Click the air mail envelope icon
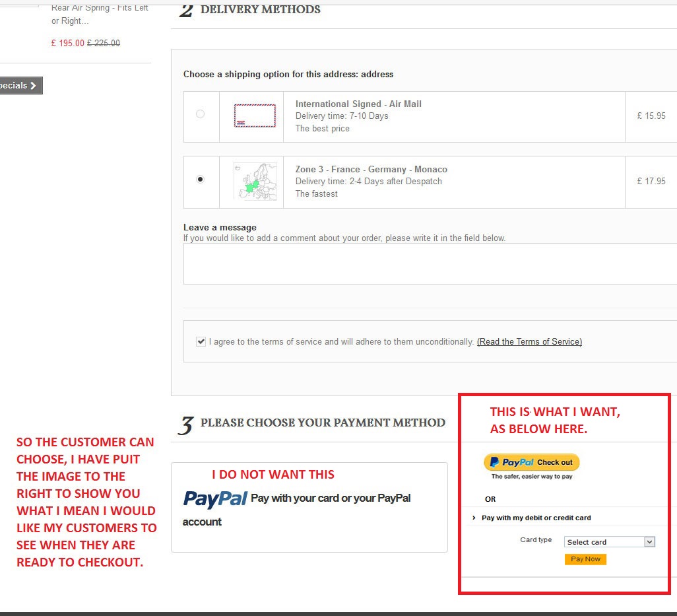Image resolution: width=677 pixels, height=616 pixels. [255, 116]
